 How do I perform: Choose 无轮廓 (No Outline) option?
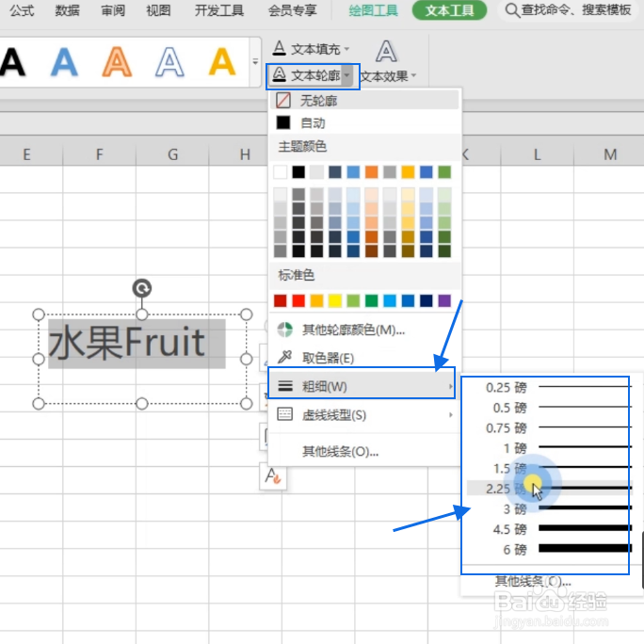[x=364, y=100]
